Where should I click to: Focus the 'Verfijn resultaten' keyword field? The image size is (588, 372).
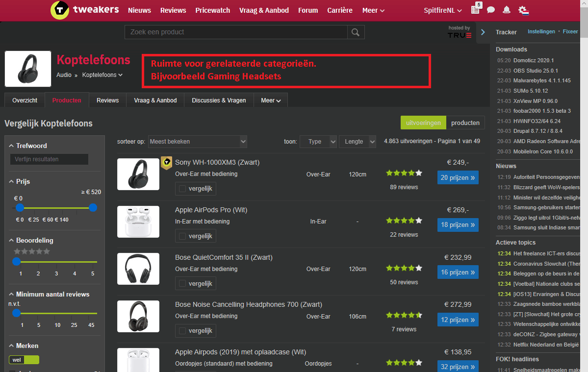(49, 159)
